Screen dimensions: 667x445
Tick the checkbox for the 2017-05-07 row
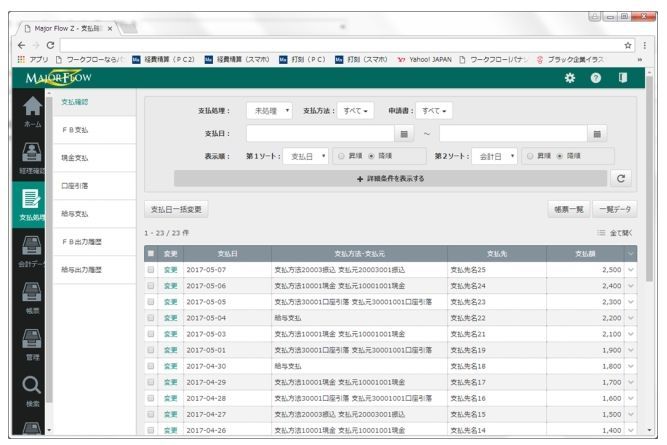pyautogui.click(x=151, y=269)
